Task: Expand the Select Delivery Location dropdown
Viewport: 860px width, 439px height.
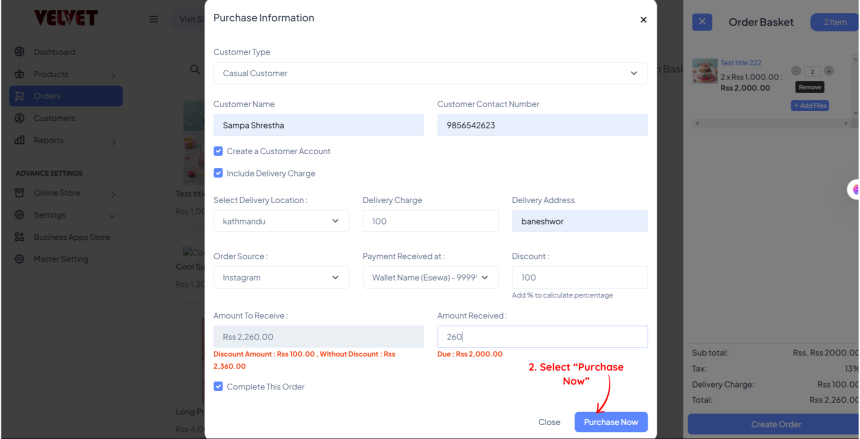Action: tap(281, 221)
